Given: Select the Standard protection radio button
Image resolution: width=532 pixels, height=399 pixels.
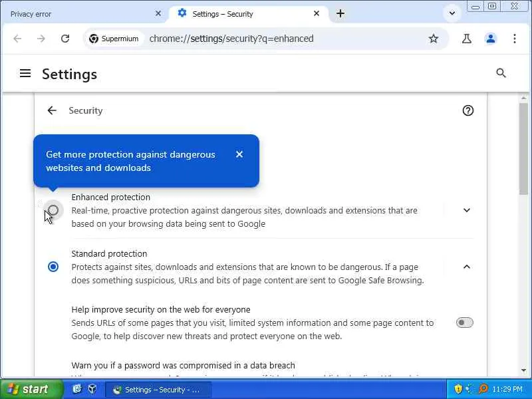Looking at the screenshot, I should (x=53, y=267).
